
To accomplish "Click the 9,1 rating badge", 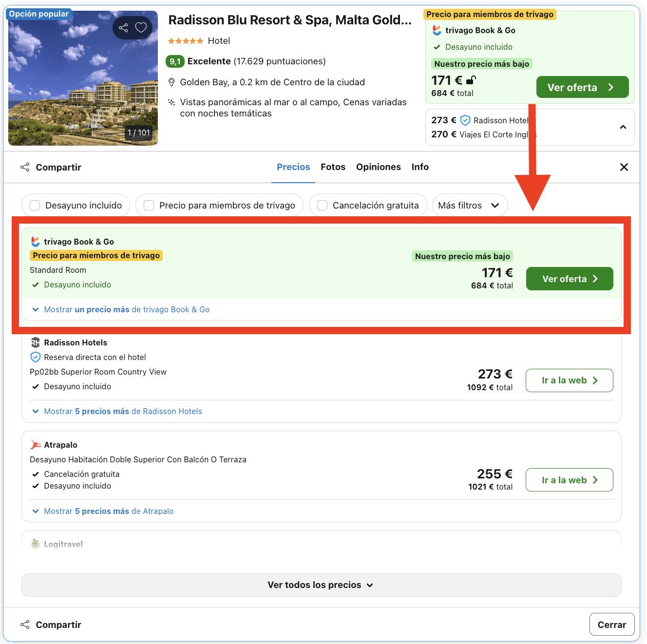I will click(x=175, y=61).
